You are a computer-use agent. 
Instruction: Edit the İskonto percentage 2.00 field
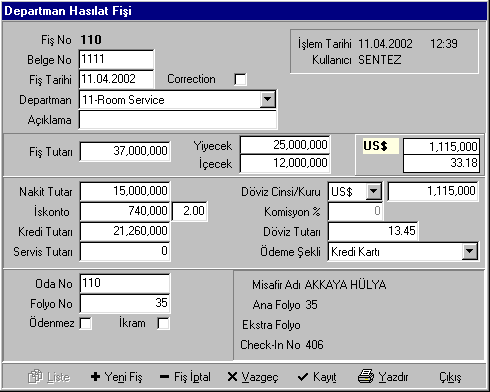[x=190, y=211]
